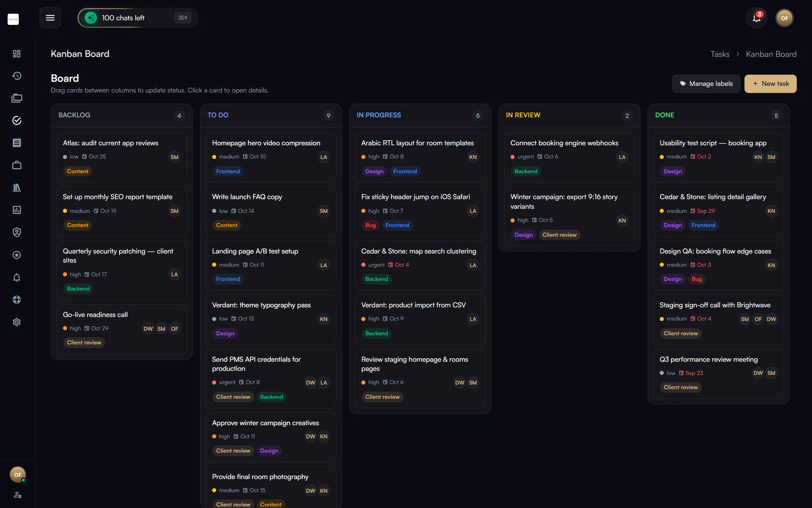Open the Go-live readiness call card
Image resolution: width=812 pixels, height=508 pixels.
[122, 329]
